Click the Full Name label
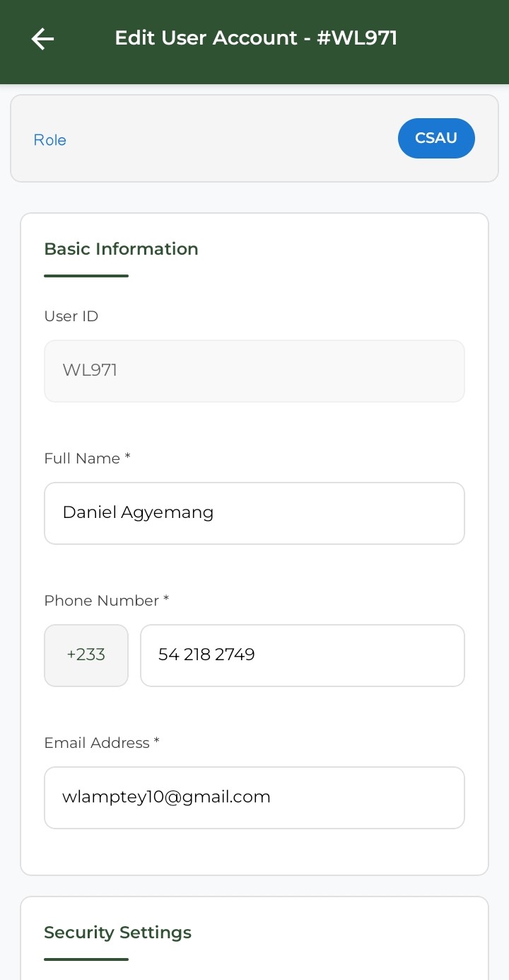The width and height of the screenshot is (509, 980). [x=82, y=459]
